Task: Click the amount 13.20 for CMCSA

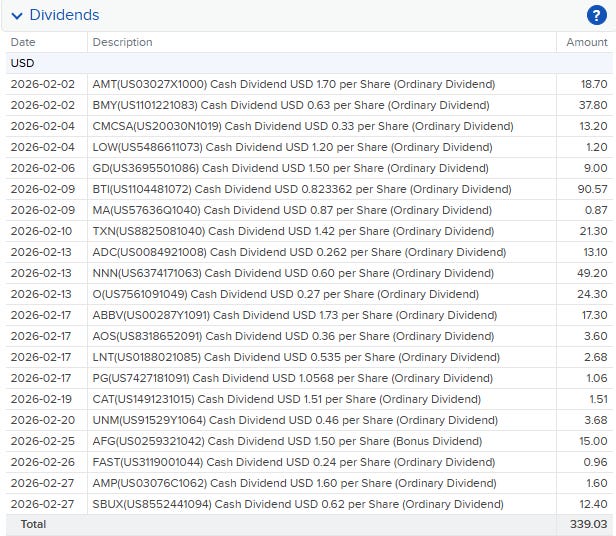Action: click(593, 126)
